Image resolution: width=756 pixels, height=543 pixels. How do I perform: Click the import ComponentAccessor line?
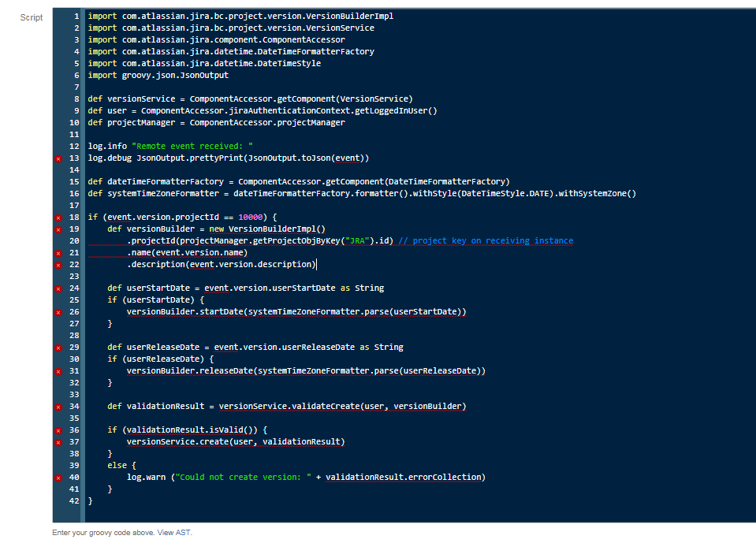tap(217, 39)
